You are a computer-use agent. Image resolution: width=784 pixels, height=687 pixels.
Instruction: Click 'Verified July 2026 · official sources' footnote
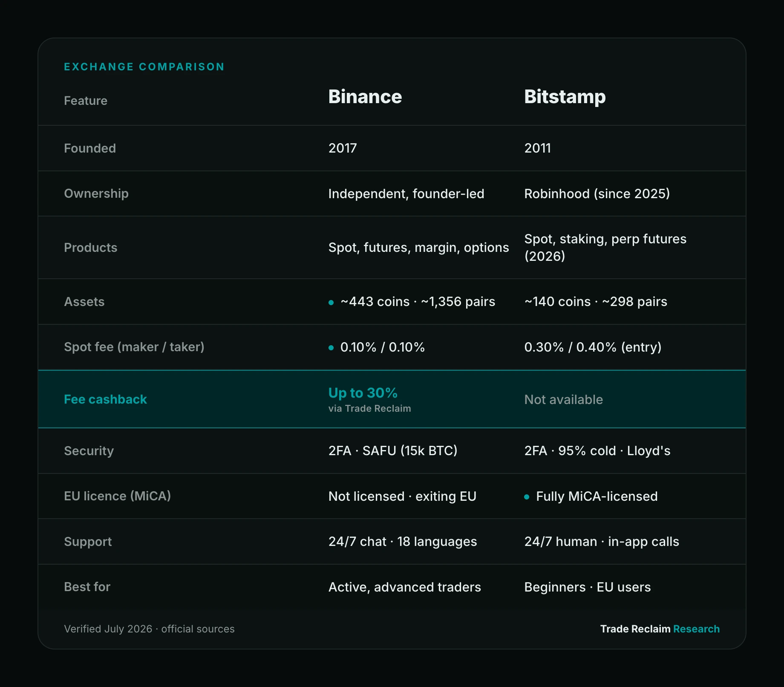(149, 629)
